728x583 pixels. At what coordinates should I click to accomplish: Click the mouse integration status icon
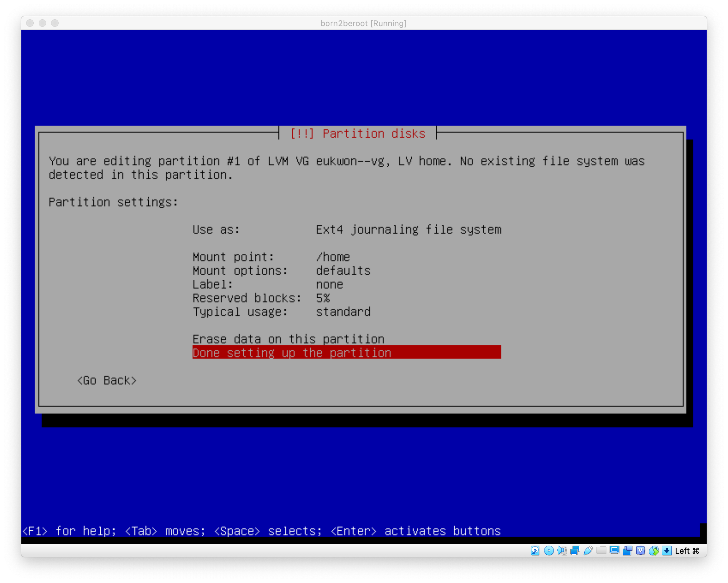tap(654, 551)
